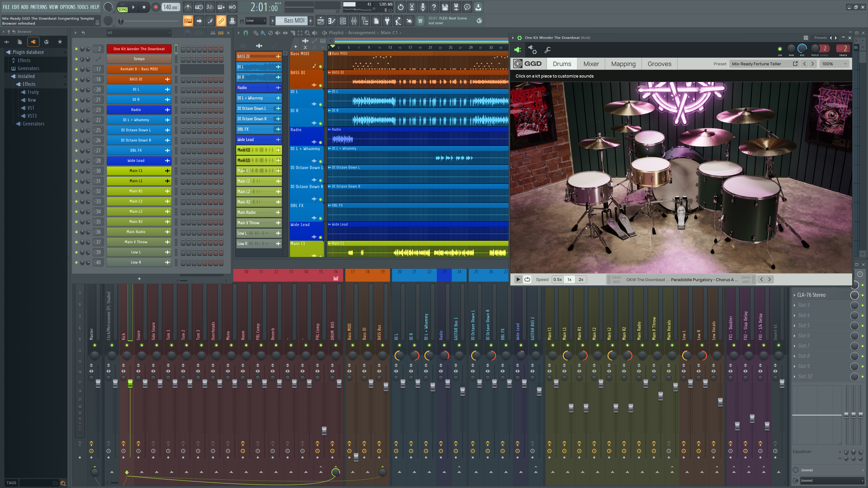
Task: Mute the Kick mixer track light
Action: pyautogui.click(x=127, y=345)
